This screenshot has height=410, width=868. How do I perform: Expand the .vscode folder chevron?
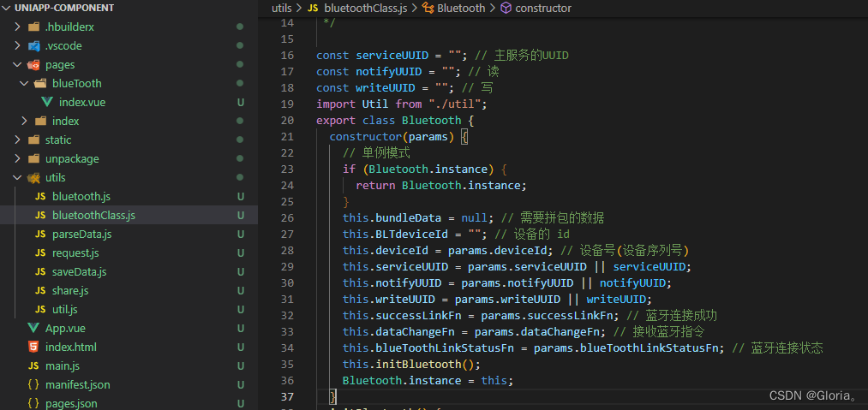coord(17,45)
